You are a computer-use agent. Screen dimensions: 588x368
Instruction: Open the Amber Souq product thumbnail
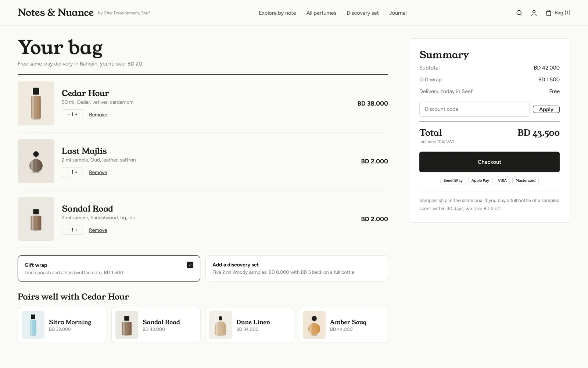314,325
